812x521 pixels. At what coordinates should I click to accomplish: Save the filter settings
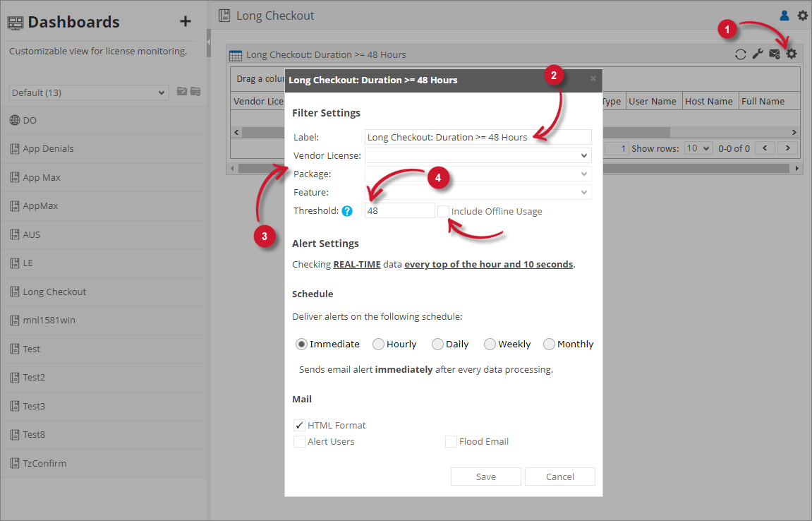coord(486,477)
